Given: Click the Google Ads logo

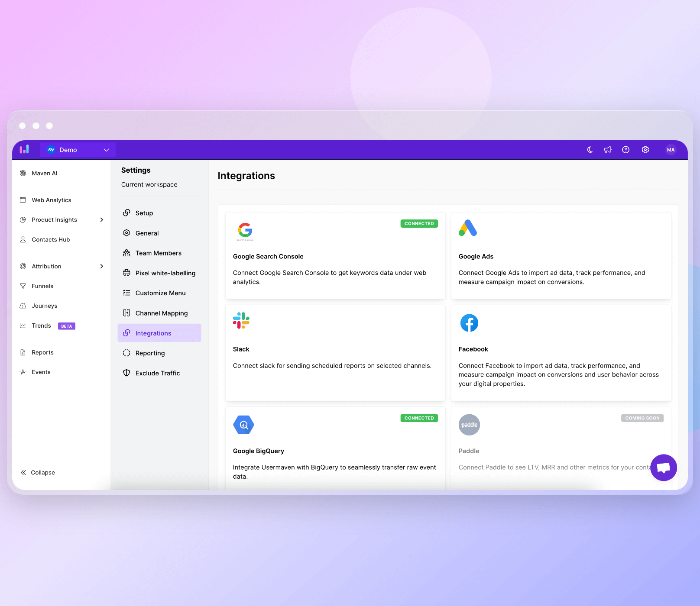Looking at the screenshot, I should (x=468, y=228).
